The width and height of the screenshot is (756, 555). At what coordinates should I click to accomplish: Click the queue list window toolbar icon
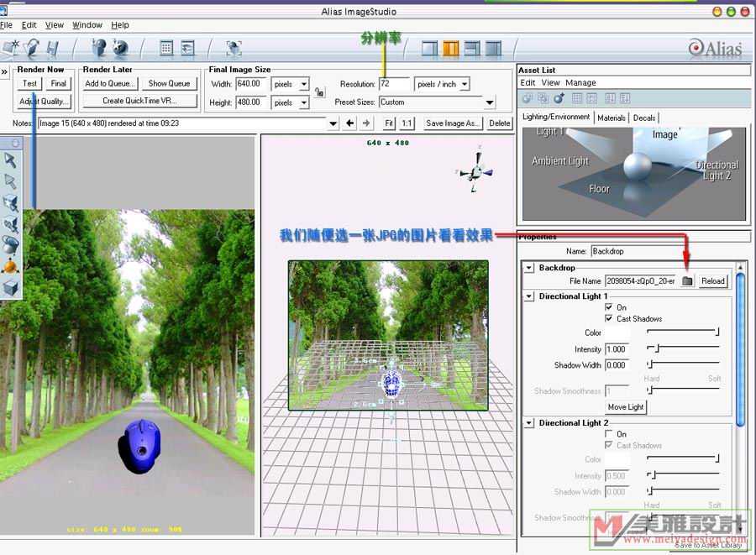187,48
